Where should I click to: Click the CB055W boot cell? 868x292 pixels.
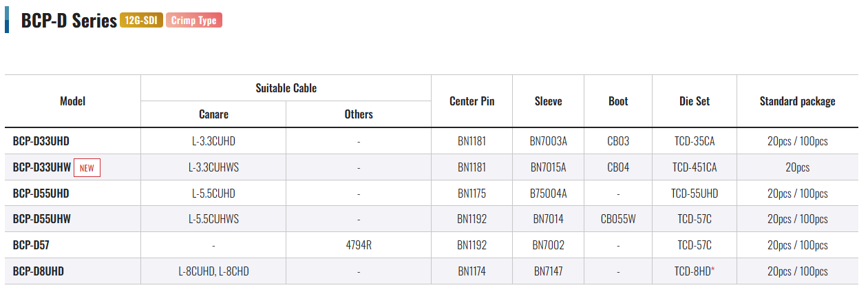point(618,220)
